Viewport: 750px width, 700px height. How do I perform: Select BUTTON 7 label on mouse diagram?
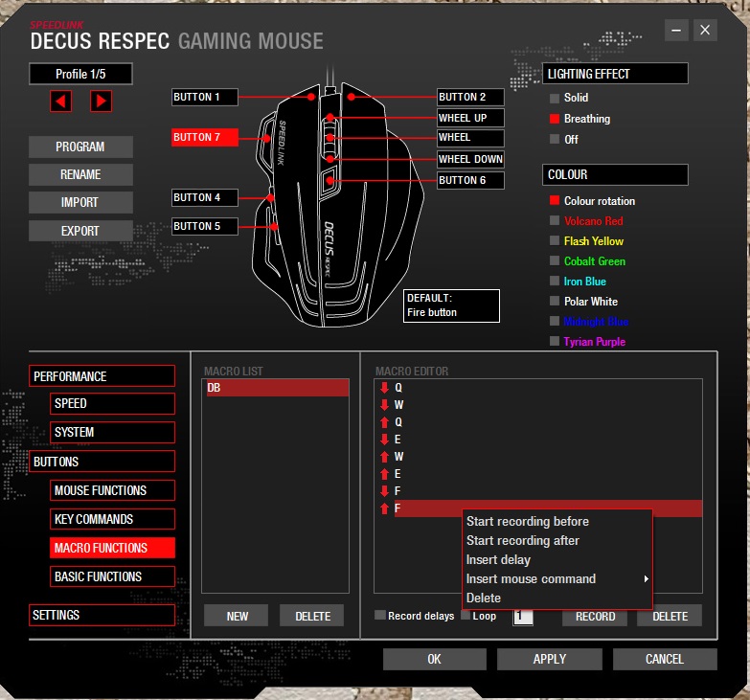[205, 137]
